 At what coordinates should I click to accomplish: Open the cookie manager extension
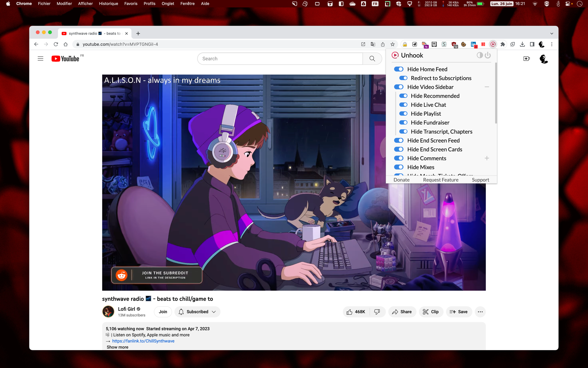tap(463, 44)
